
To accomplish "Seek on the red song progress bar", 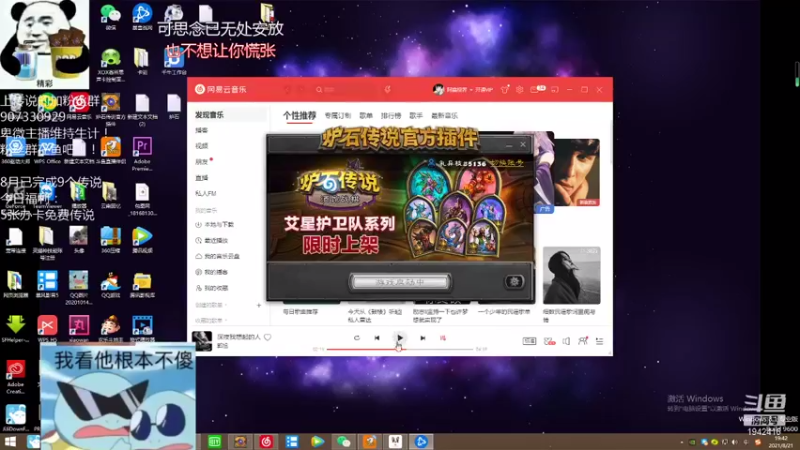I will (x=400, y=349).
